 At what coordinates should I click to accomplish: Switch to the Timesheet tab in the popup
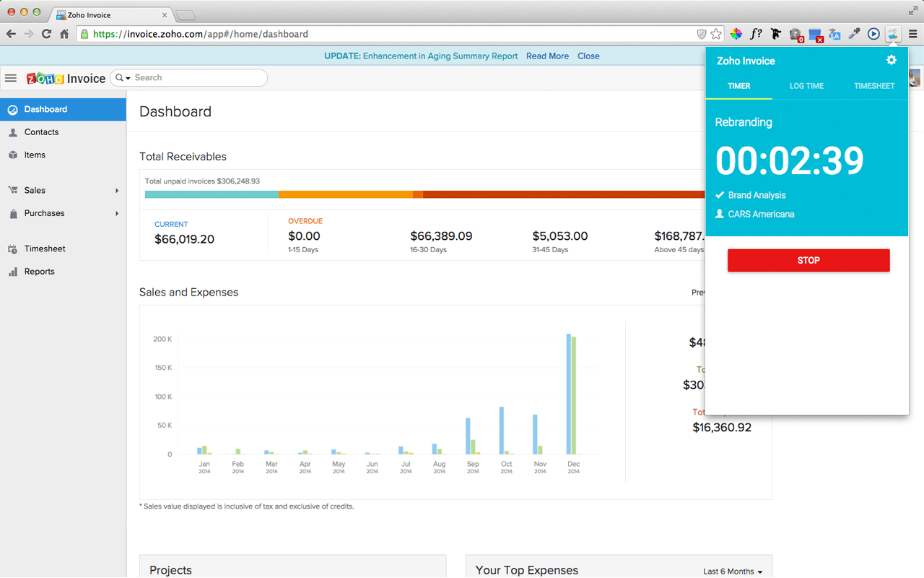point(874,86)
